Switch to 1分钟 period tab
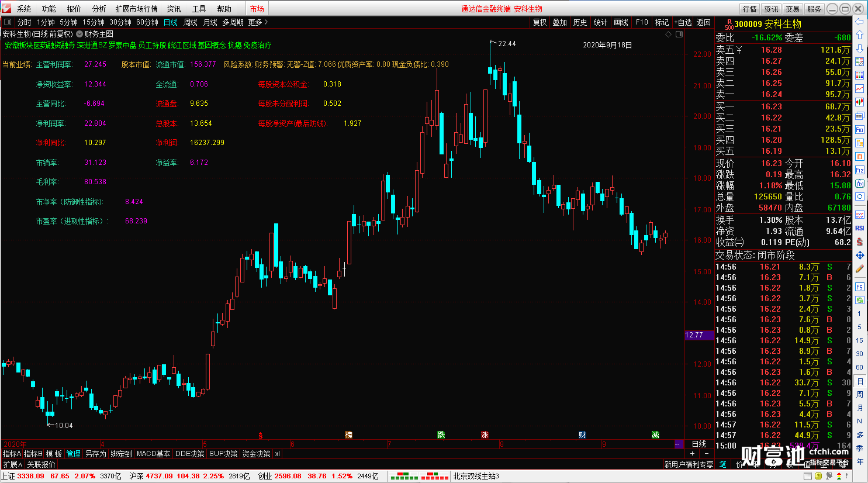This screenshot has width=868, height=483. [x=46, y=22]
